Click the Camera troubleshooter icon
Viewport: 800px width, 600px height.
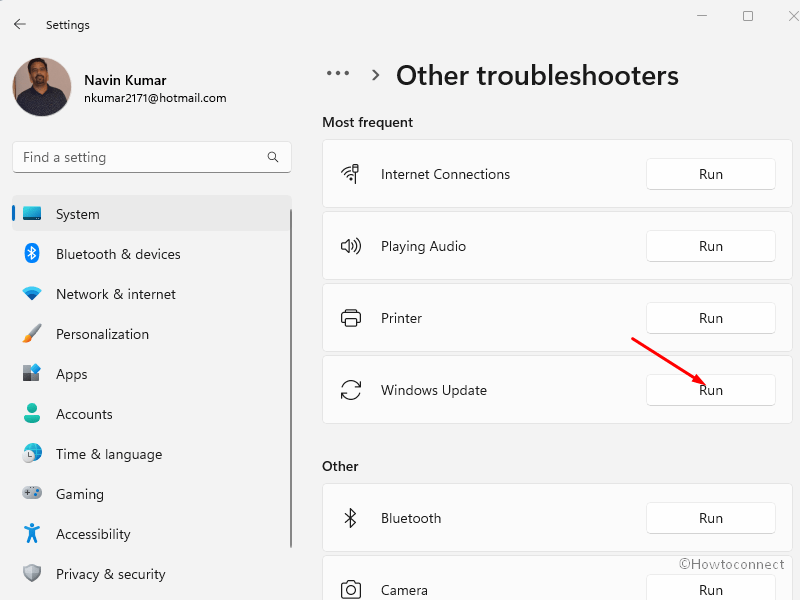[351, 589]
